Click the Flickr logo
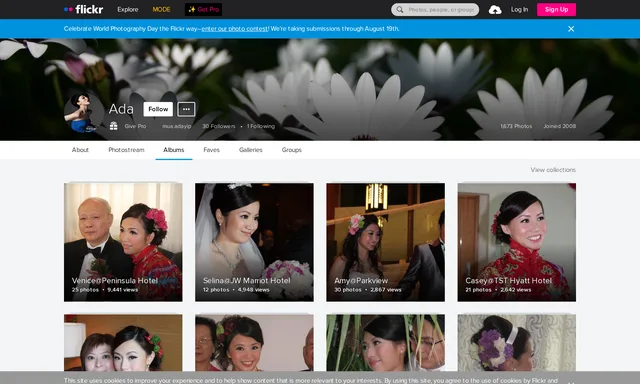Screen dimensions: 640x384 [x=84, y=9]
